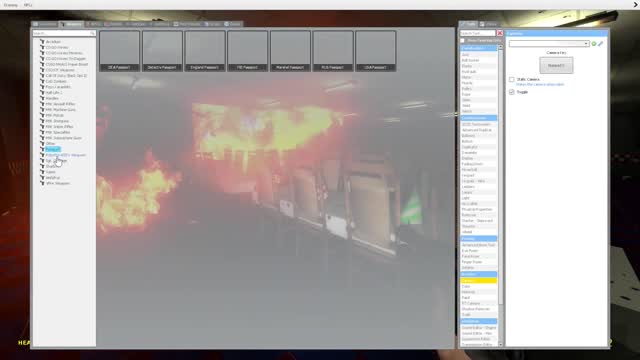
Task: Open the Post Process tab
Action: point(187,24)
